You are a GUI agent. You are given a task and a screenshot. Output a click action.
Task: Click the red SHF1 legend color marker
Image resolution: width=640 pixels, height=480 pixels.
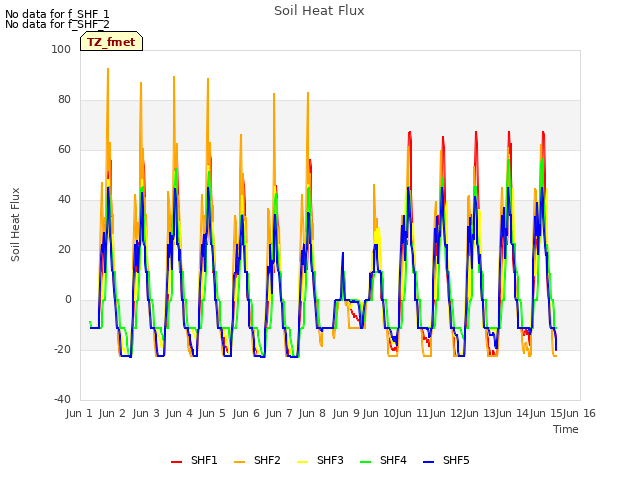click(x=176, y=462)
